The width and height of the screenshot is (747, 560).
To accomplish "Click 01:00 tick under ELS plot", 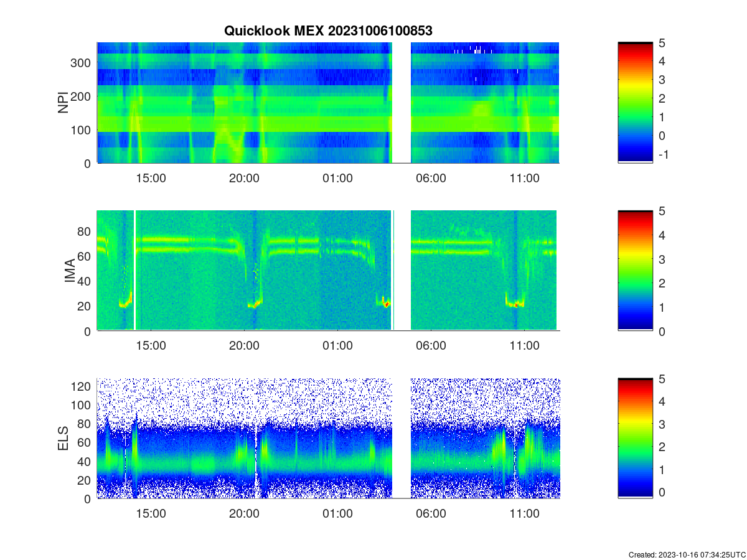I will point(337,514).
